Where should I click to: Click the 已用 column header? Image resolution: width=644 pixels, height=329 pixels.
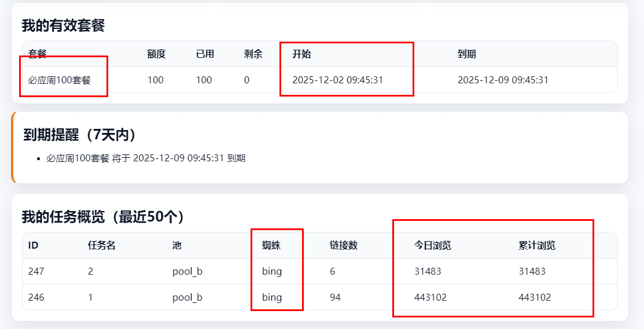coord(205,54)
